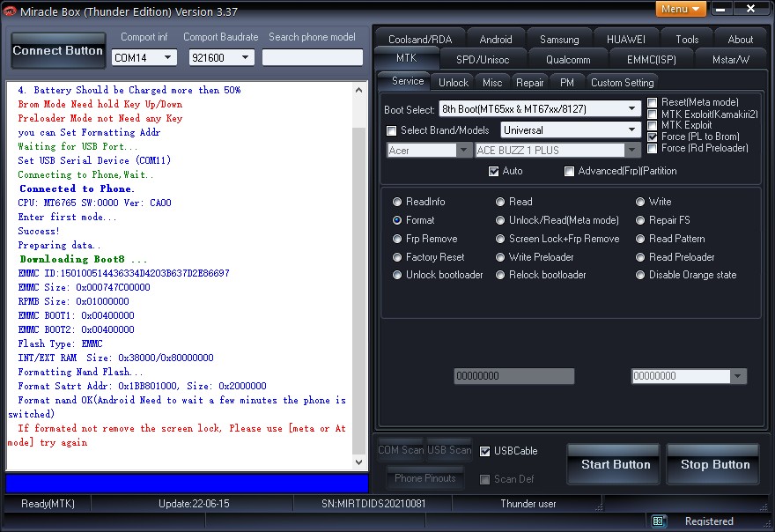The image size is (775, 532).
Task: Select the Read radio option
Action: 500,201
